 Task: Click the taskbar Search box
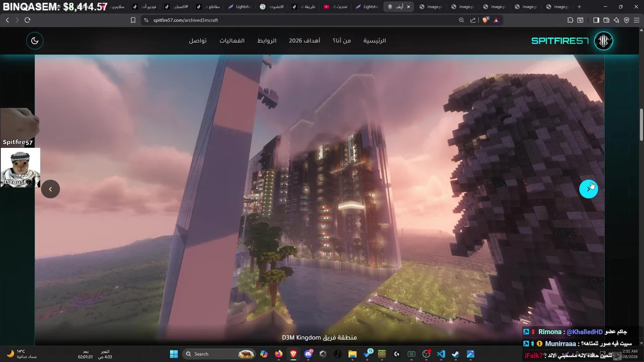[x=219, y=354]
